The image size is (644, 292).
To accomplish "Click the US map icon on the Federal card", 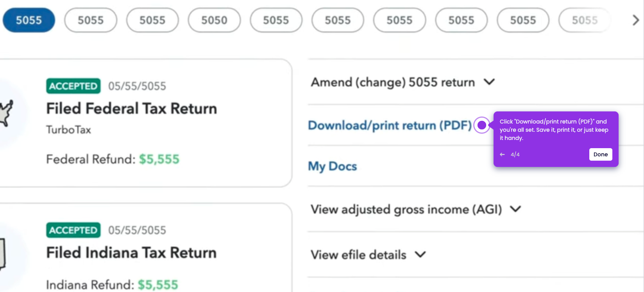I will 7,113.
